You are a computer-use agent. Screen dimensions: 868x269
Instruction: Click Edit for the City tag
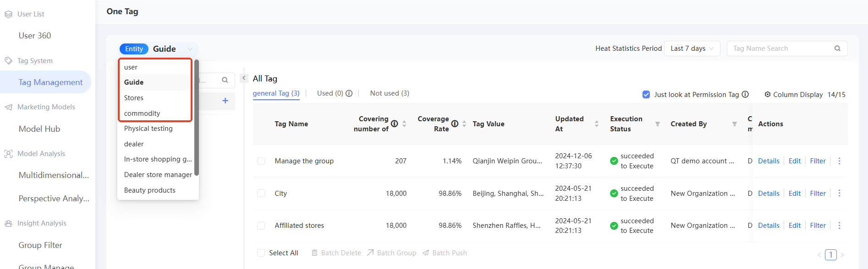click(794, 194)
